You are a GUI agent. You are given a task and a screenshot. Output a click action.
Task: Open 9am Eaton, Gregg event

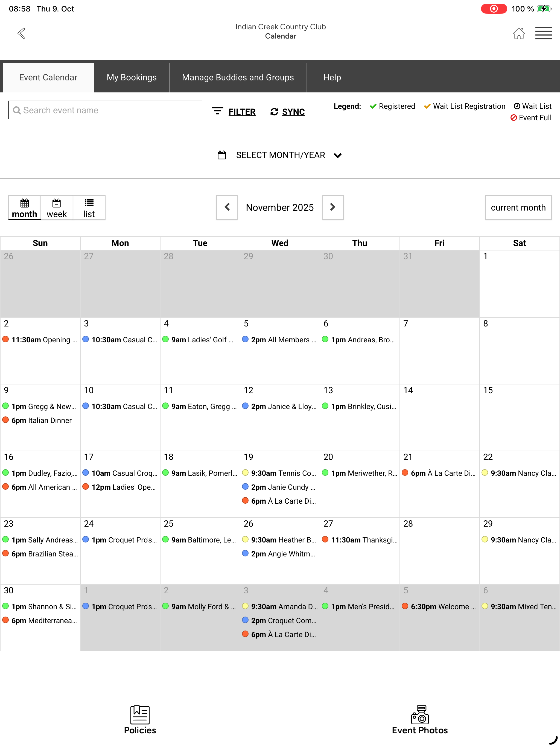coord(200,407)
